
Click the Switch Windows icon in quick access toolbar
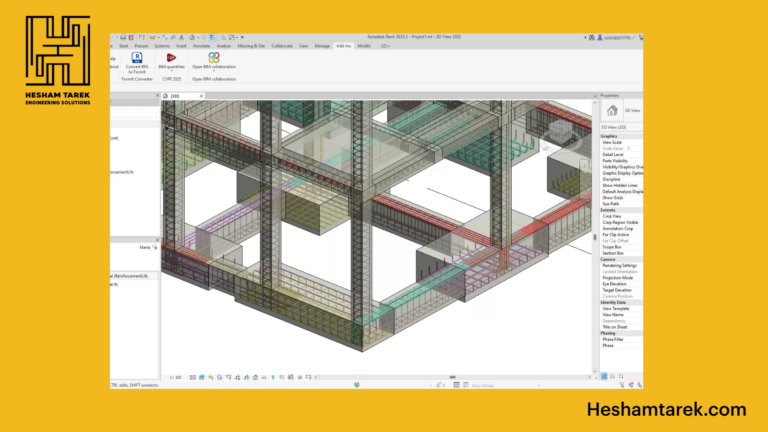pos(232,37)
